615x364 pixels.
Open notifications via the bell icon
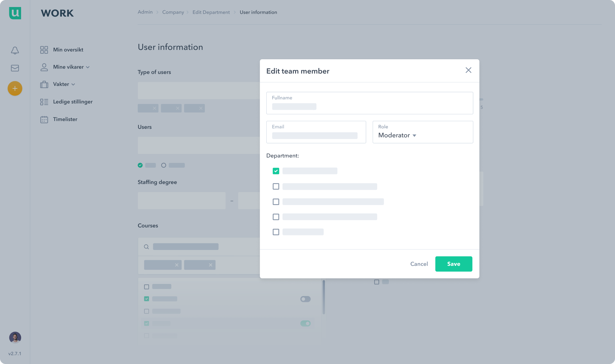[15, 51]
